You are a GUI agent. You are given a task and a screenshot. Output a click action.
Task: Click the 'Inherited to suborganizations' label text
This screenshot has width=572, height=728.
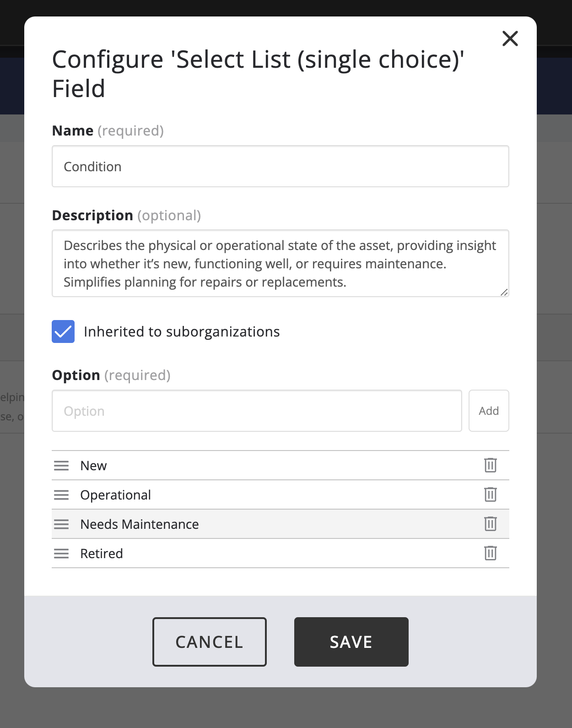coord(182,331)
